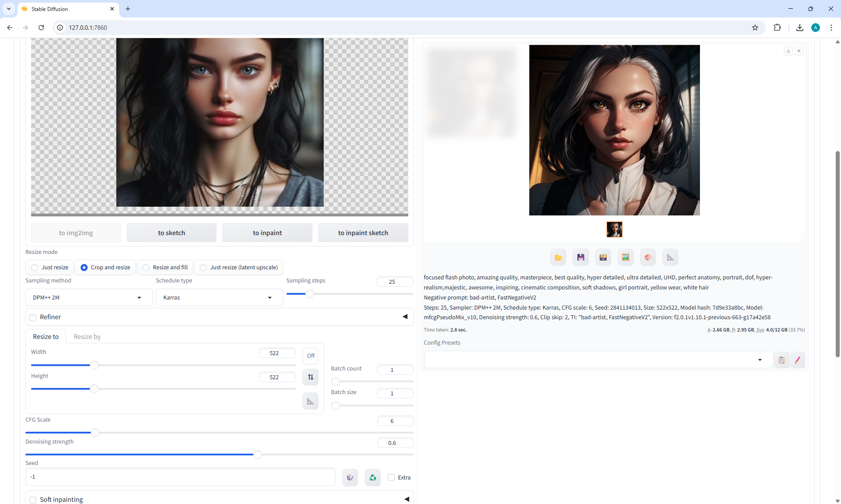841x504 pixels.
Task: Open the images output folder icon
Action: pos(558,257)
